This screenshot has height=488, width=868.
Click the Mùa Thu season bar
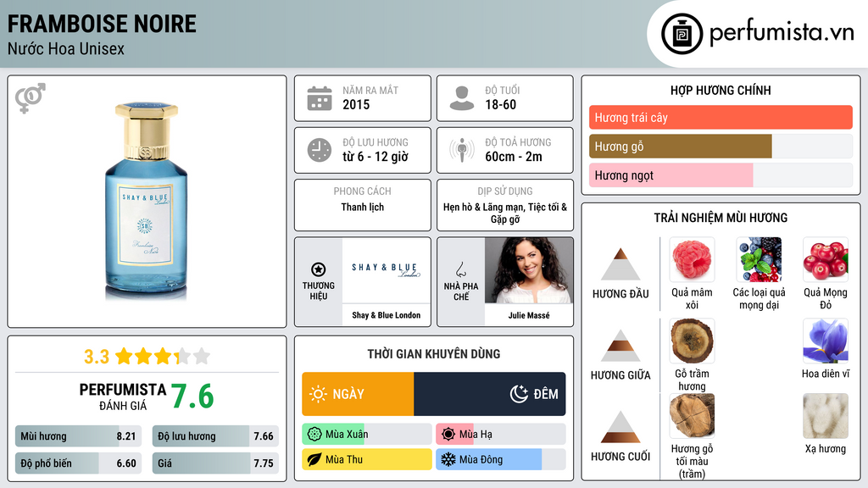tap(366, 459)
